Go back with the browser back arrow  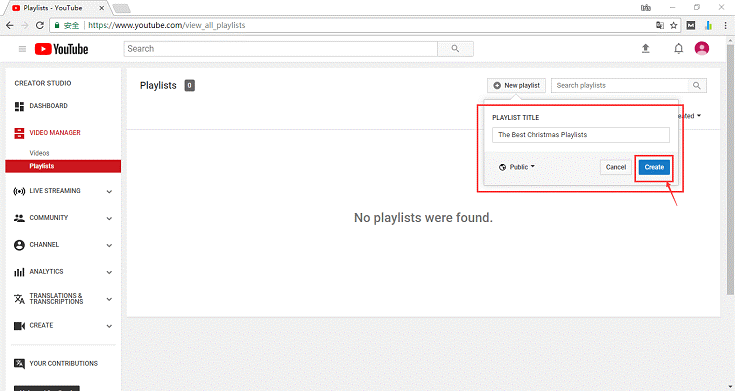(x=10, y=25)
